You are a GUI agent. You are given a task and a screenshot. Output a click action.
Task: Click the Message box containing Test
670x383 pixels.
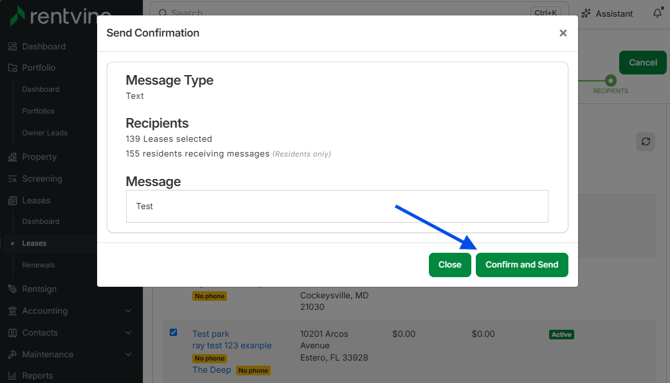[337, 206]
